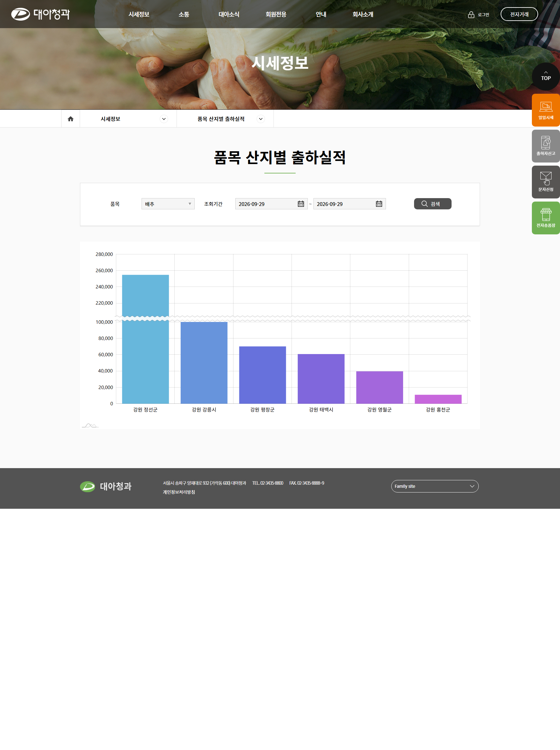
Task: Open 전자송품장 quick menu icon
Action: (546, 218)
